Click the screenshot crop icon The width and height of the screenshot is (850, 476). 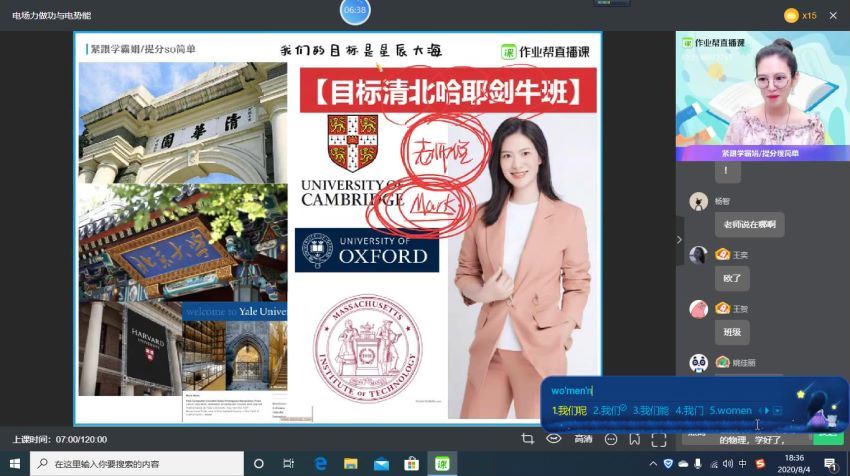coord(527,439)
